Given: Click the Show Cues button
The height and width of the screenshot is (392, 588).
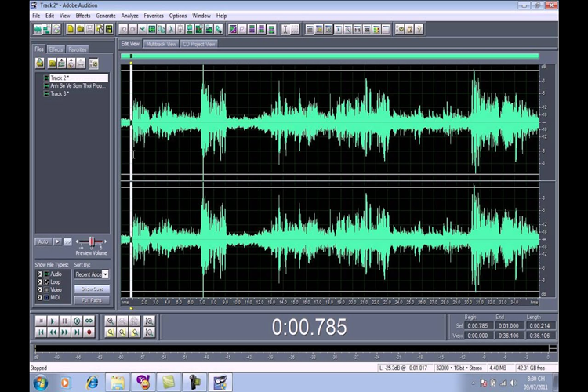Looking at the screenshot, I should click(92, 289).
